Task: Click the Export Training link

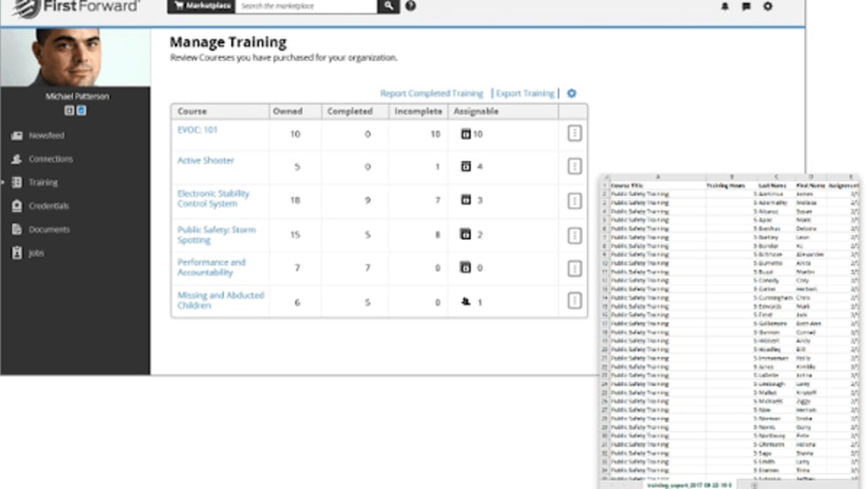Action: (x=524, y=93)
